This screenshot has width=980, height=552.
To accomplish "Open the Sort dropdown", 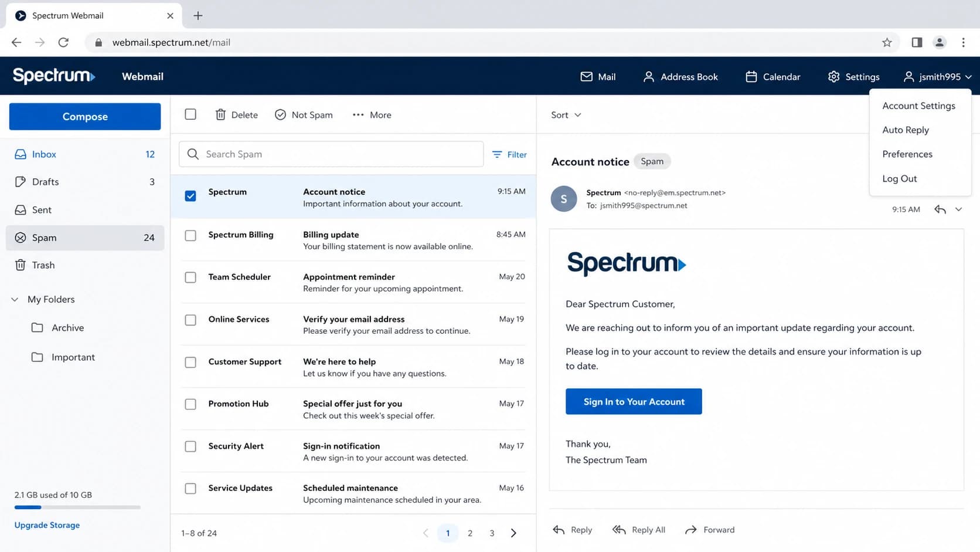I will [566, 115].
